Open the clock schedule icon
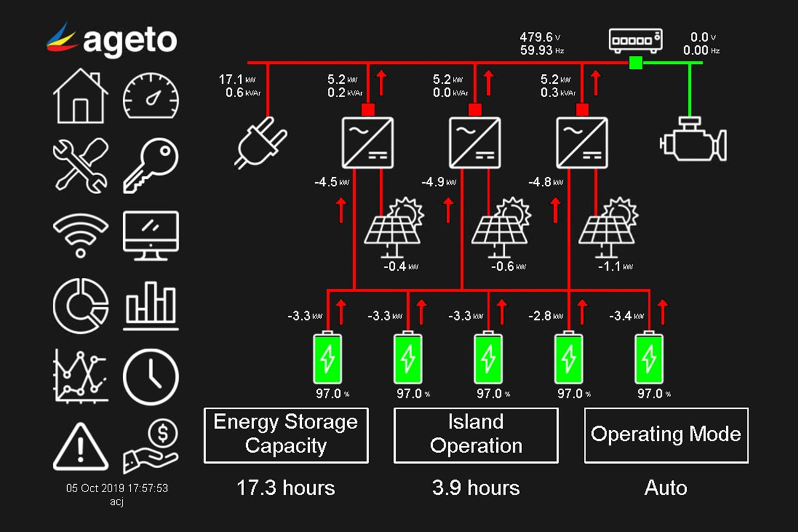Image resolution: width=798 pixels, height=532 pixels. [x=151, y=377]
